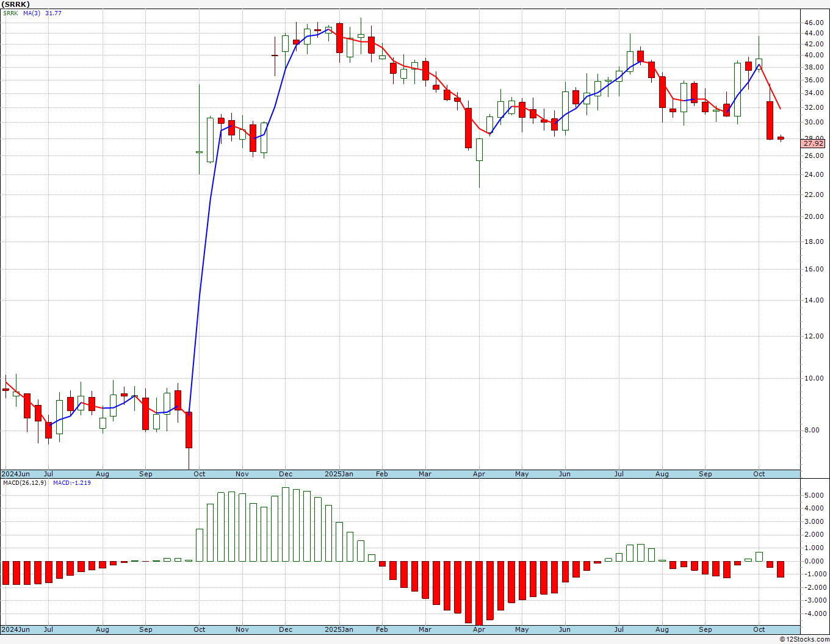Select the 12.00 price axis label

(x=814, y=337)
